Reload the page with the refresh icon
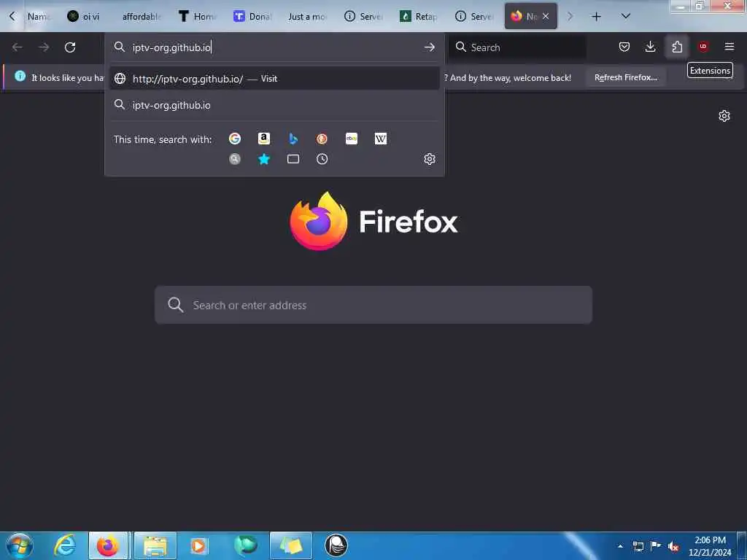 pos(70,47)
